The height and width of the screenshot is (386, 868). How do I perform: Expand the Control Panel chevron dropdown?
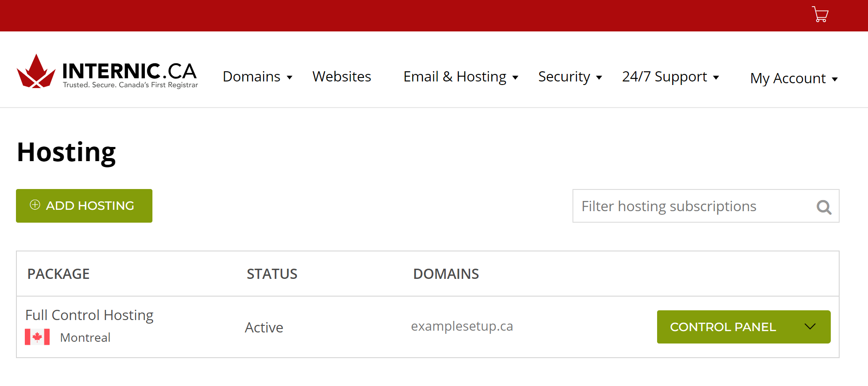click(810, 327)
